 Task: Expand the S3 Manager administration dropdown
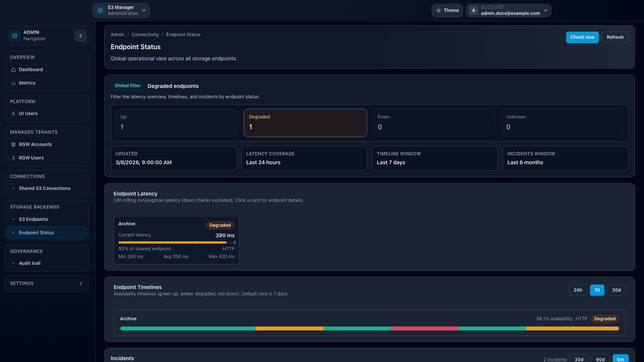click(x=143, y=10)
